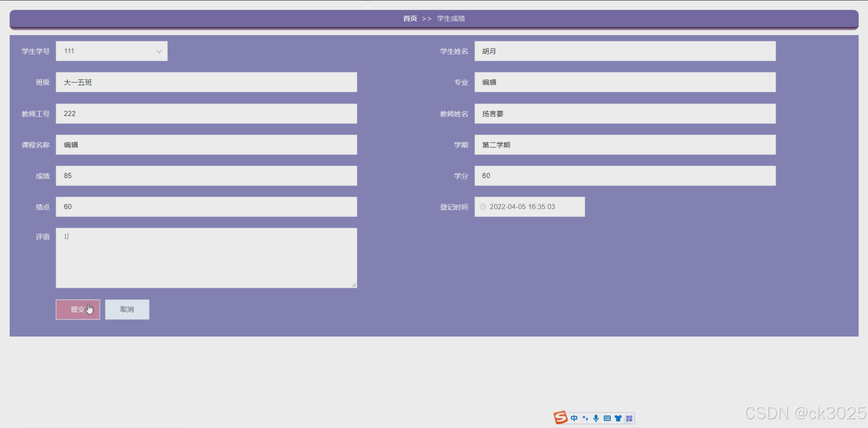Open the soft keyboard icon
868x428 pixels.
pyautogui.click(x=607, y=418)
